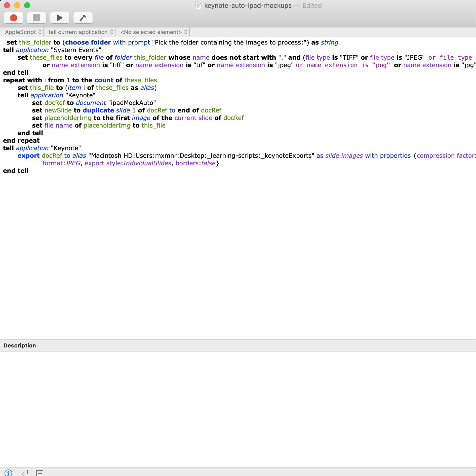Click the 'repeat with' keyword
476x476 pixels.
coord(23,80)
